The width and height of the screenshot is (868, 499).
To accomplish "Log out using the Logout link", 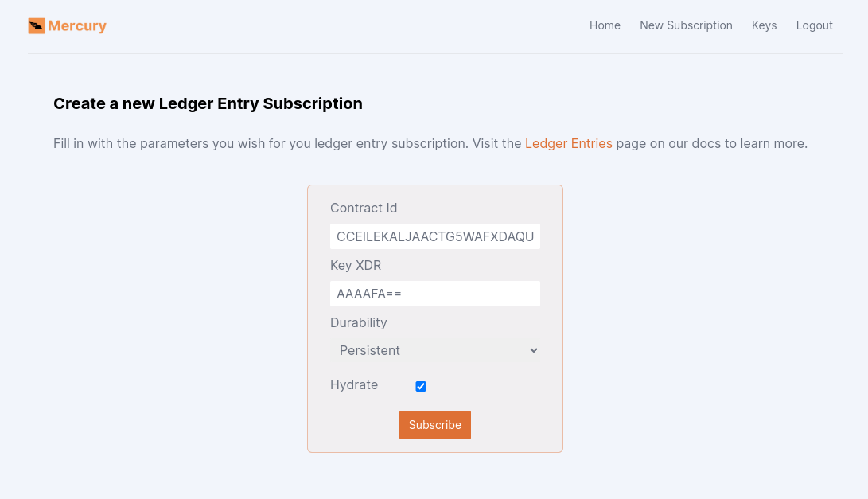I will pos(814,25).
